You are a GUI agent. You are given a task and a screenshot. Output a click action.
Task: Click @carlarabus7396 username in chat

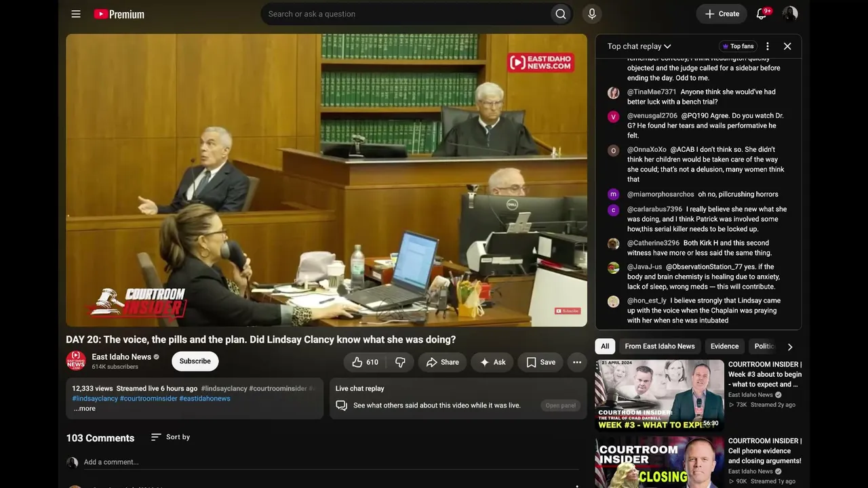click(654, 209)
